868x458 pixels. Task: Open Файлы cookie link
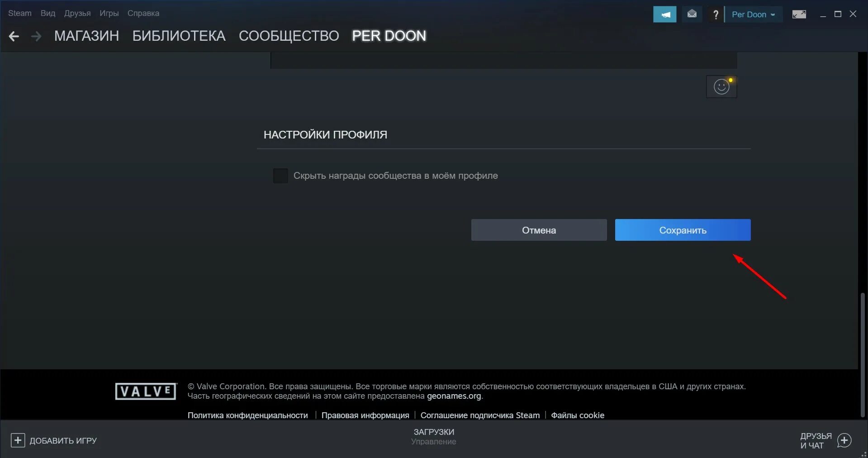[578, 415]
